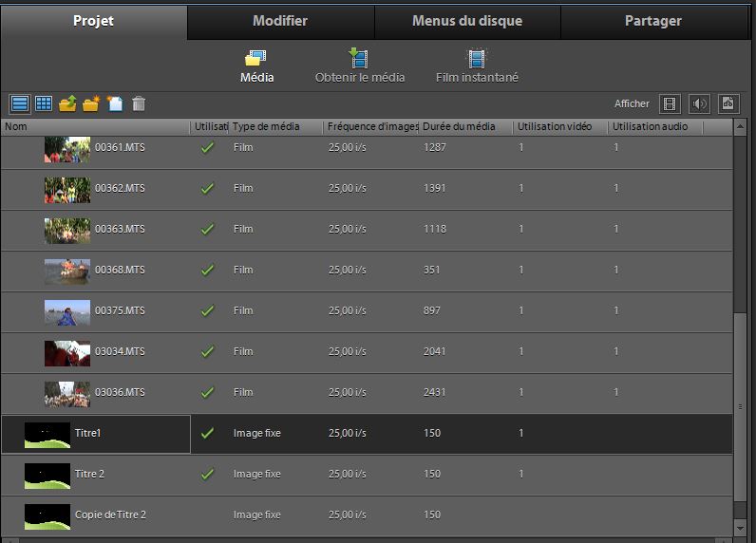Toggle still image display filter
The width and height of the screenshot is (756, 543).
[x=728, y=103]
